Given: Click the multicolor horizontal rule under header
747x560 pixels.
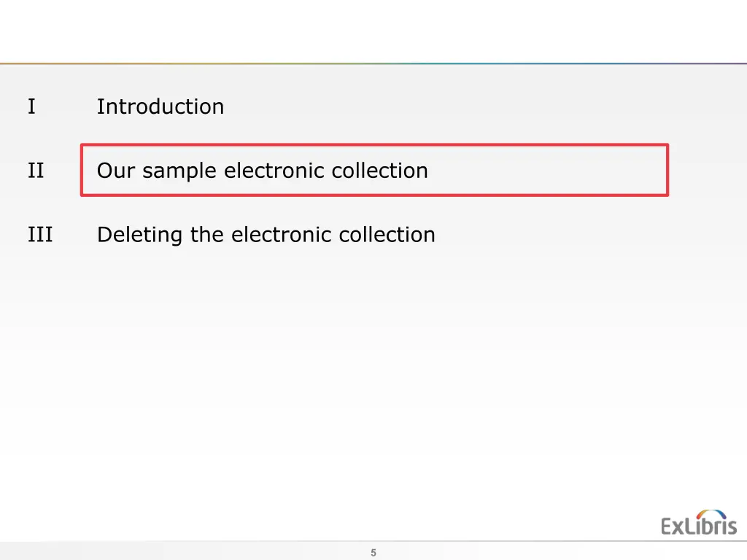Looking at the screenshot, I should pos(373,63).
